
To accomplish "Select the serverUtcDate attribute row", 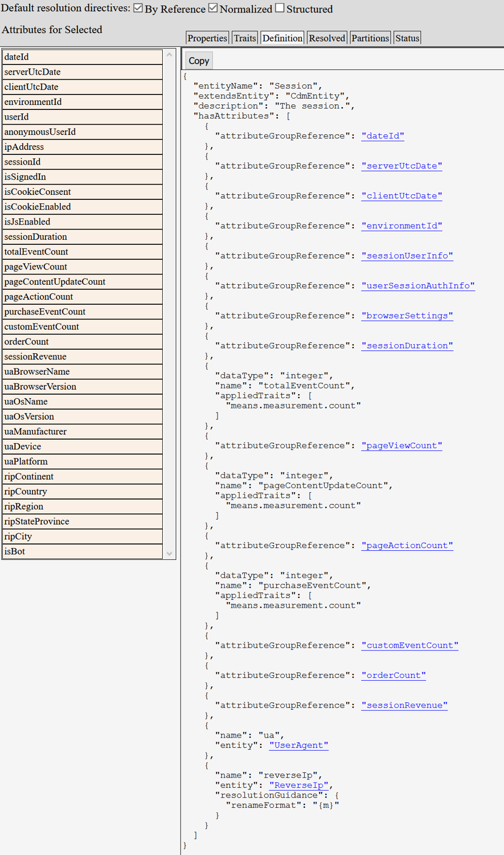I will click(83, 72).
